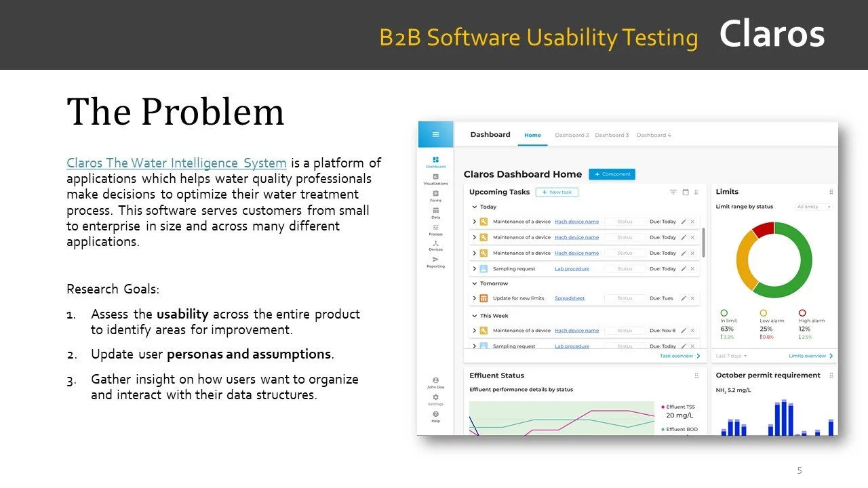Click the spreadsheet icon on Update for new limits
Screen dimensions: 868x488
pos(484,298)
